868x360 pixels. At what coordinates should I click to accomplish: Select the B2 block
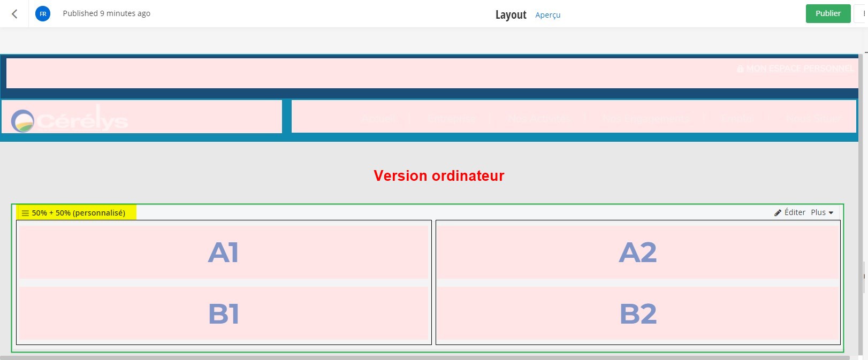(x=638, y=313)
